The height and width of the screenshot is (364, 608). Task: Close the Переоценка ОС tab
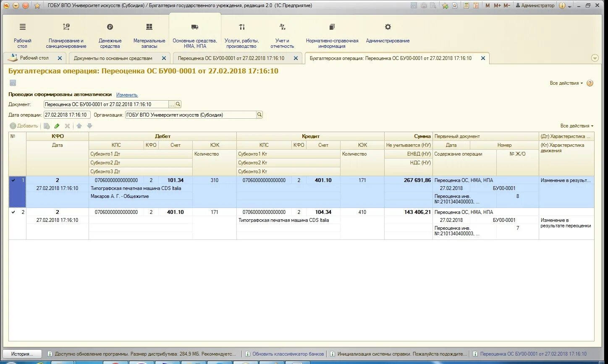point(296,58)
